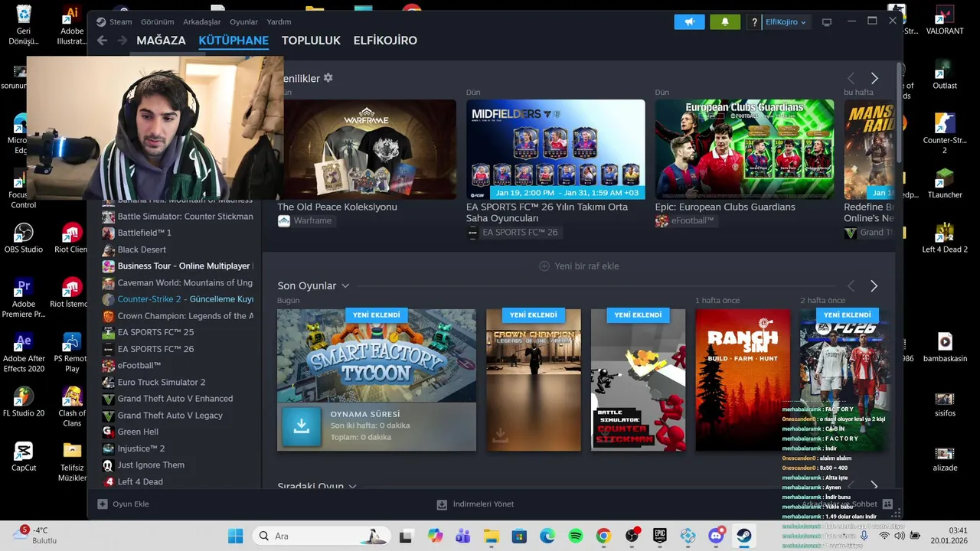Click the İndirmeleri Yönet download icon
This screenshot has height=551, width=980.
(442, 504)
